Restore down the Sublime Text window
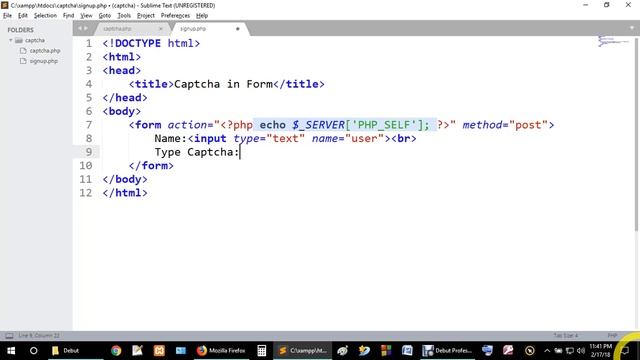The height and width of the screenshot is (360, 640). pyautogui.click(x=607, y=5)
